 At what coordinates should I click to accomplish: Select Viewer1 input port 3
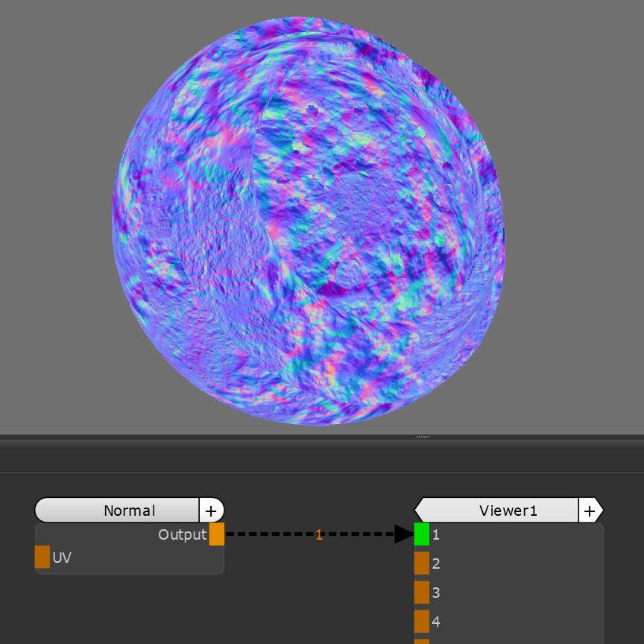(422, 593)
